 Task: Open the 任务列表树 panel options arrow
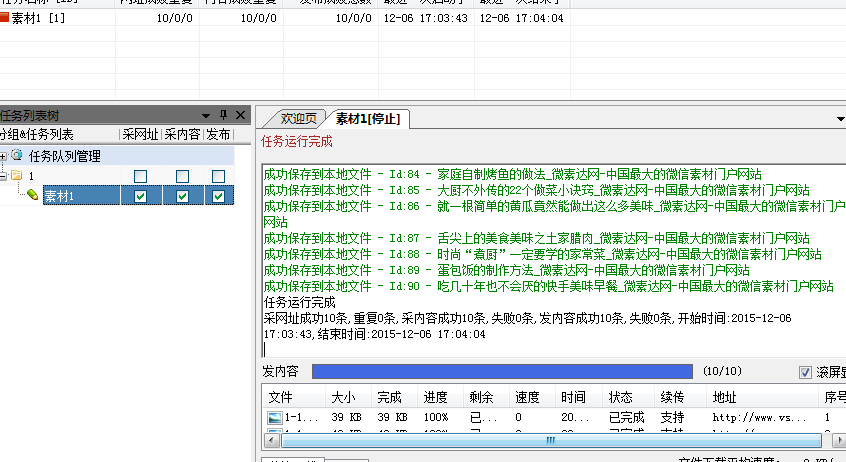pyautogui.click(x=206, y=116)
